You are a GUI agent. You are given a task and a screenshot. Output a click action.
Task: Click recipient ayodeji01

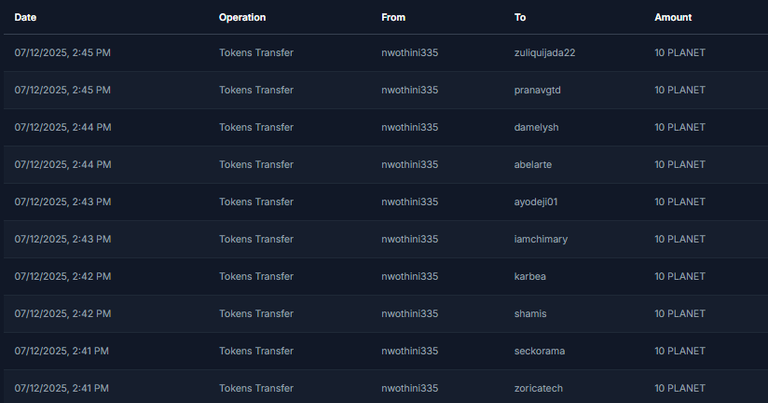click(x=535, y=202)
